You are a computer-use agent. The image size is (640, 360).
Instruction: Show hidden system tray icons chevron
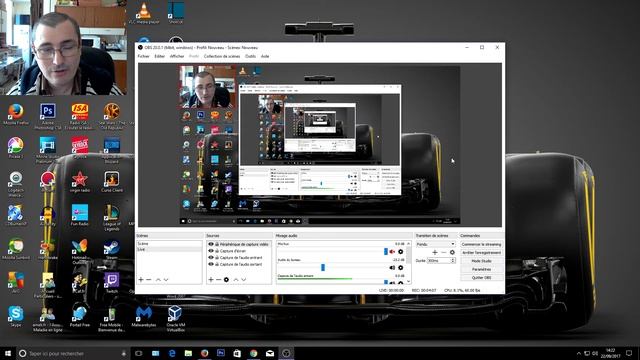pos(578,353)
